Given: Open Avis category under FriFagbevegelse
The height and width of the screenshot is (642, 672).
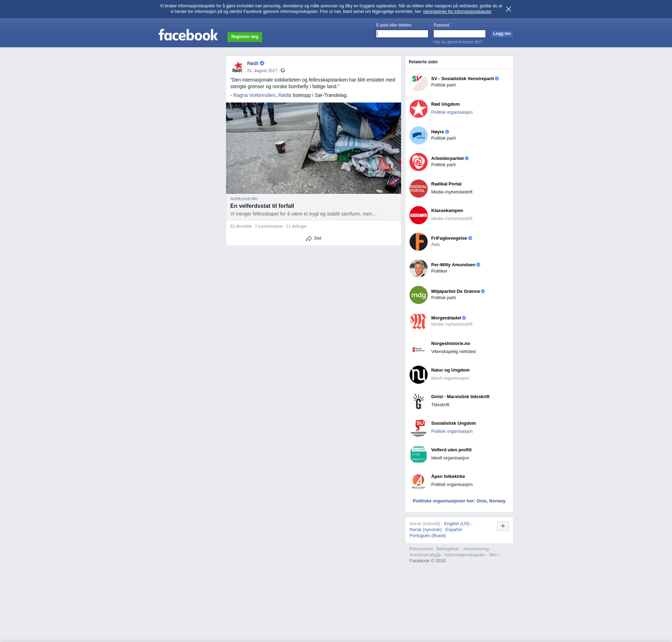Looking at the screenshot, I should [435, 245].
